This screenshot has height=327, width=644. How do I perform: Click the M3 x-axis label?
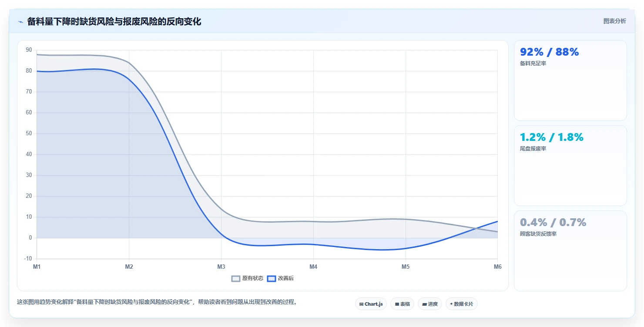[221, 267]
